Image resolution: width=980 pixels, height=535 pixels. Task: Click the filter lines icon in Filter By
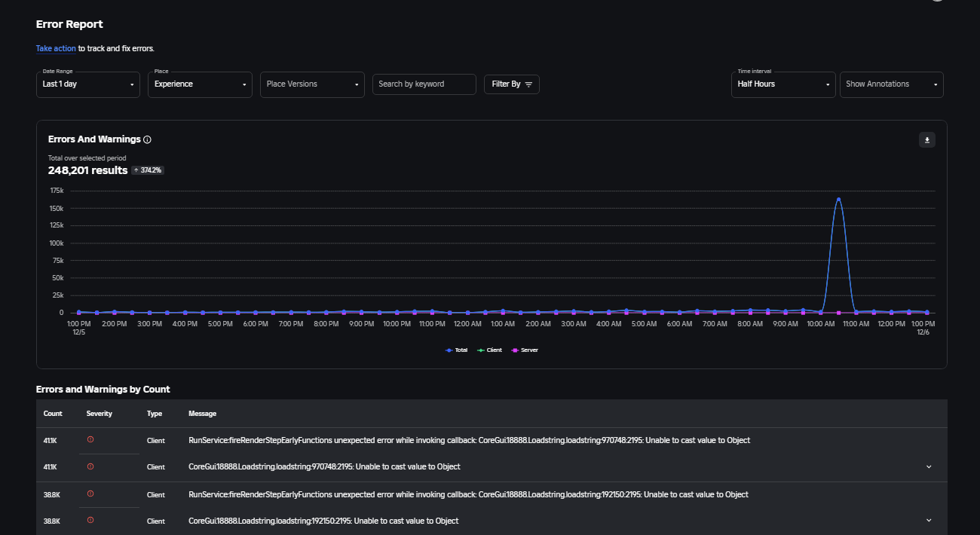(528, 84)
